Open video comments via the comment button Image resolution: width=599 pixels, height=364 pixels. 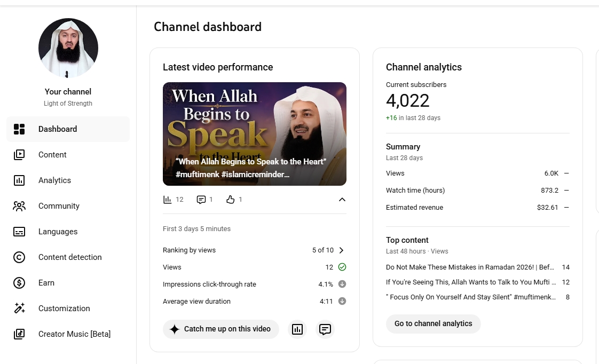tap(325, 329)
